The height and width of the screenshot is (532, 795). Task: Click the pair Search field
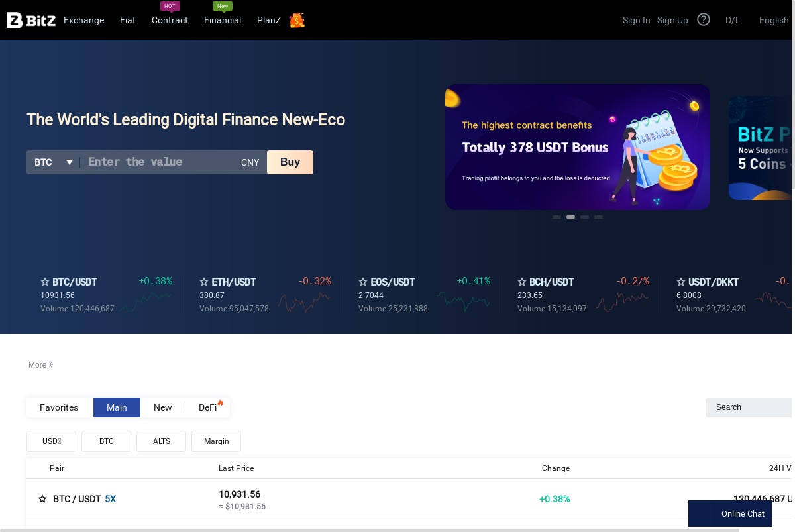tap(749, 407)
